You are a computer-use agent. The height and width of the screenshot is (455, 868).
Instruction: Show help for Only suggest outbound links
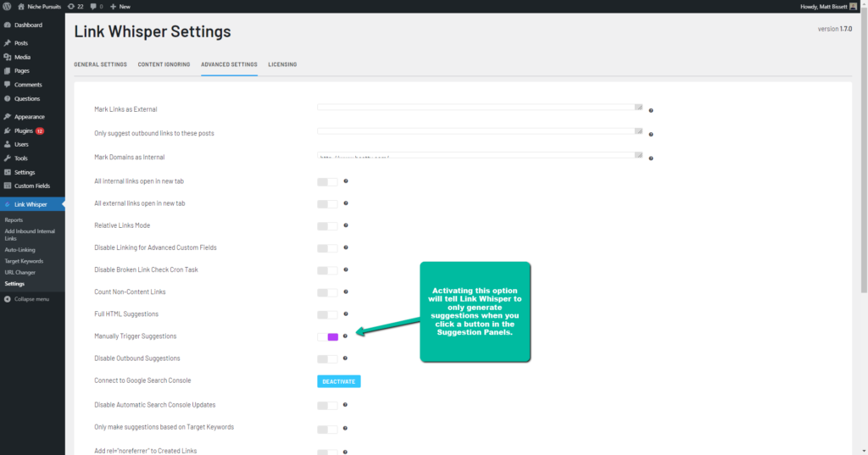point(651,134)
